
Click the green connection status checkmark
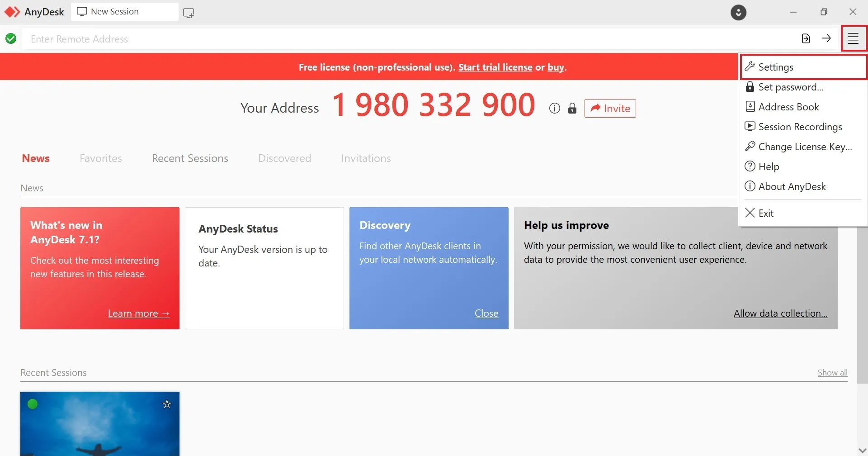click(10, 38)
